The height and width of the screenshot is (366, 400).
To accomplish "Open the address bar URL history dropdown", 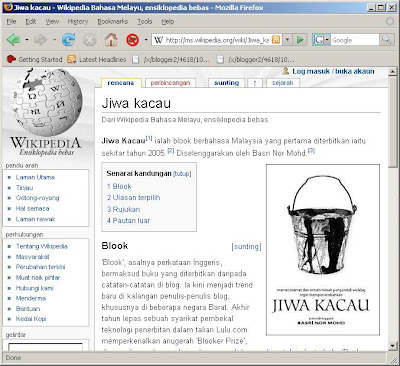I will click(x=287, y=40).
